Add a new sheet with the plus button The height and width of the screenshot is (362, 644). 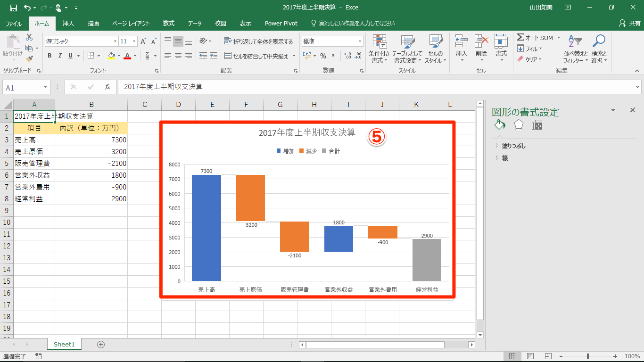(100, 344)
